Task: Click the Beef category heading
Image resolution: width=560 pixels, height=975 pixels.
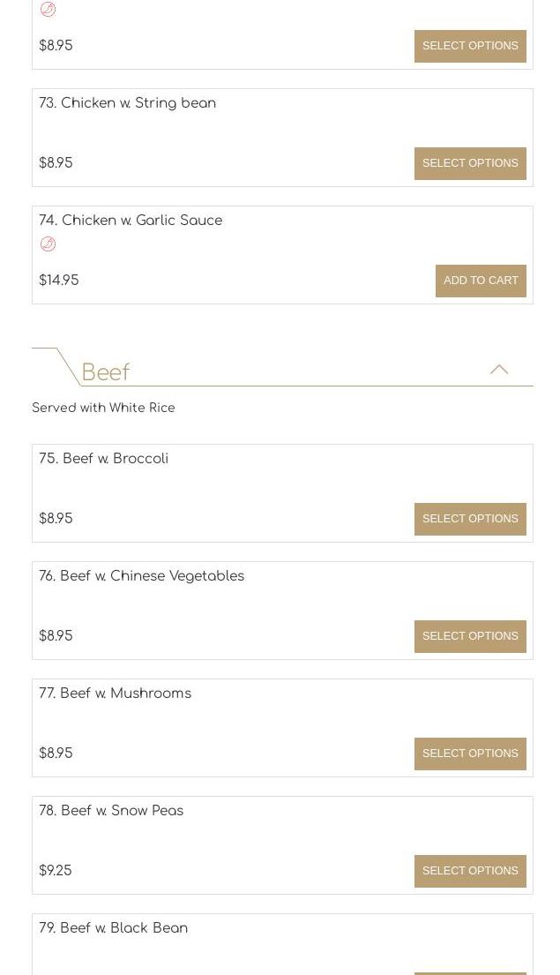Action: 106,371
